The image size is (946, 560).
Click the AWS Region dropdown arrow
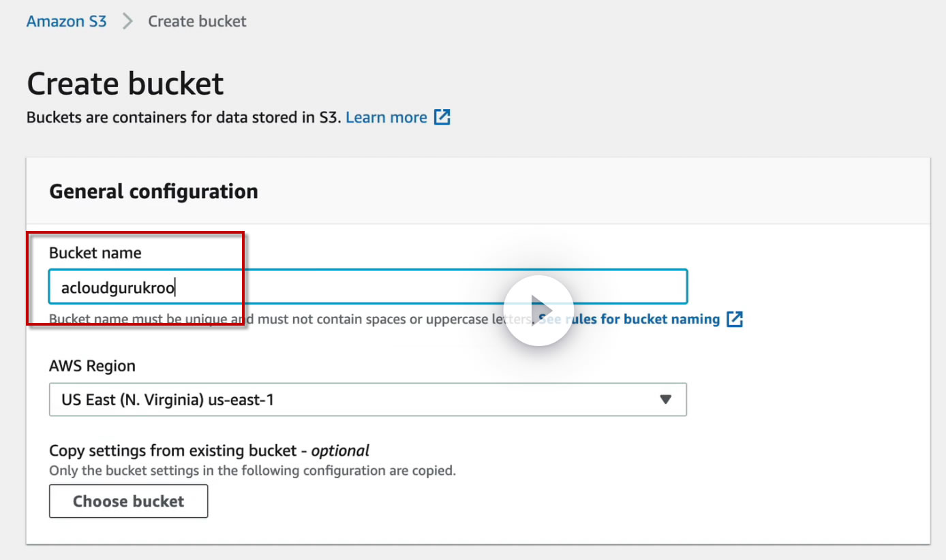pyautogui.click(x=666, y=400)
